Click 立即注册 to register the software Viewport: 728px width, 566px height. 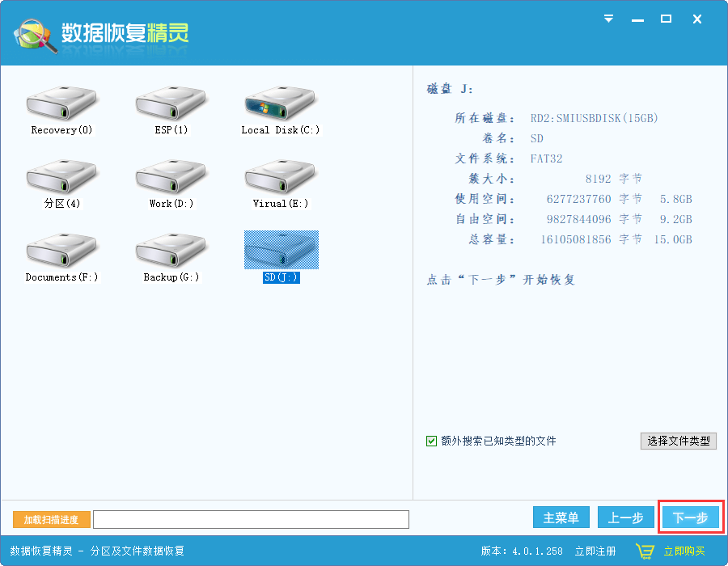[x=595, y=549]
